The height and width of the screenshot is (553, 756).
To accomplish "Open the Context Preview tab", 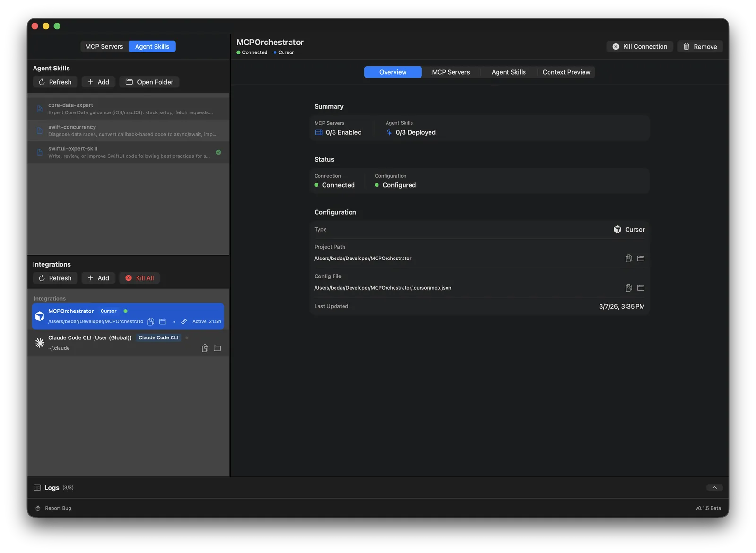I will 567,72.
